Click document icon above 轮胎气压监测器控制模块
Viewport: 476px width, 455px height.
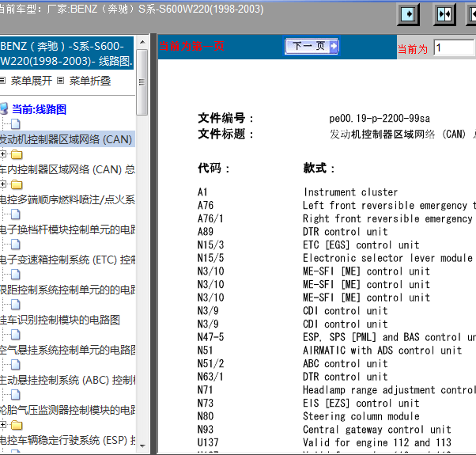click(16, 395)
